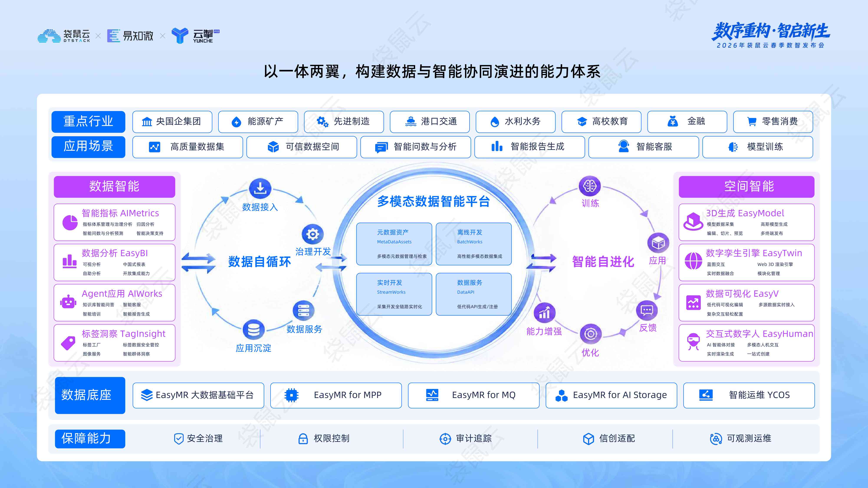Click the Agent应用 AIWorks robot icon

pos(68,302)
